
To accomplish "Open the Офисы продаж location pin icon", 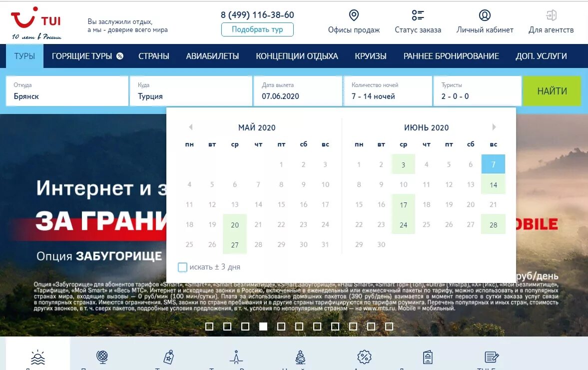I will [354, 15].
